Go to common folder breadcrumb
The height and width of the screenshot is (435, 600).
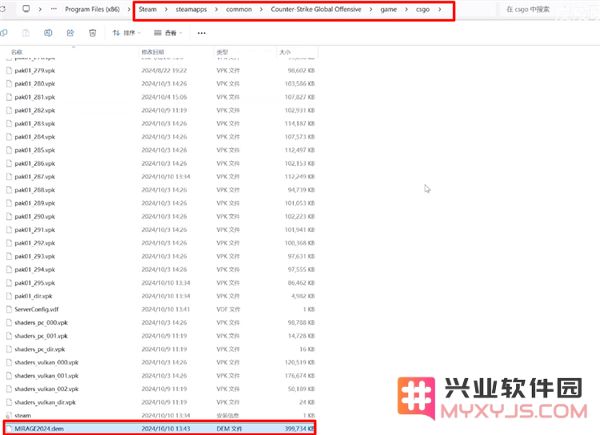[x=239, y=9]
